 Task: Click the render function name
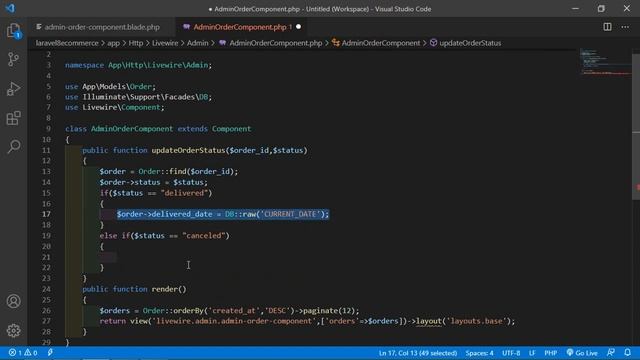click(x=164, y=289)
